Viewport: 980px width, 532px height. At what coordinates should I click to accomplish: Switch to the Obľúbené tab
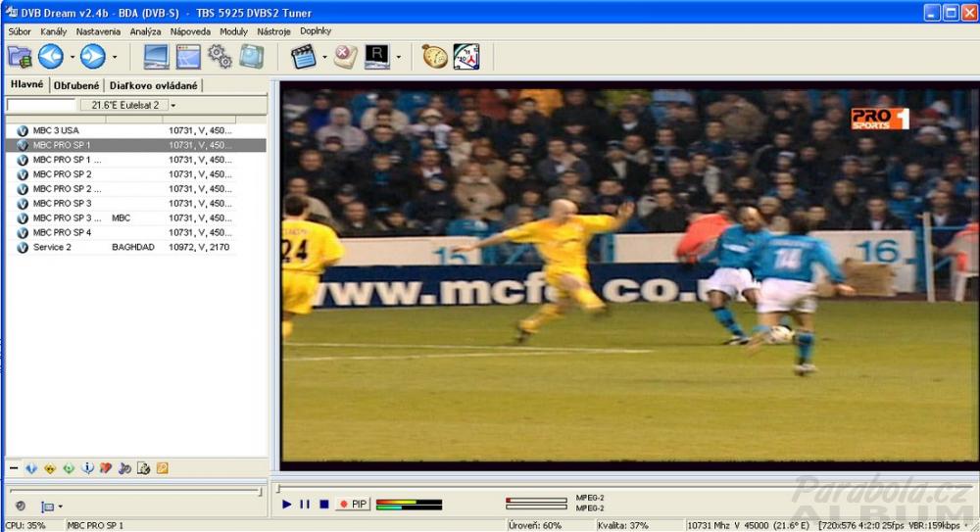pyautogui.click(x=76, y=85)
